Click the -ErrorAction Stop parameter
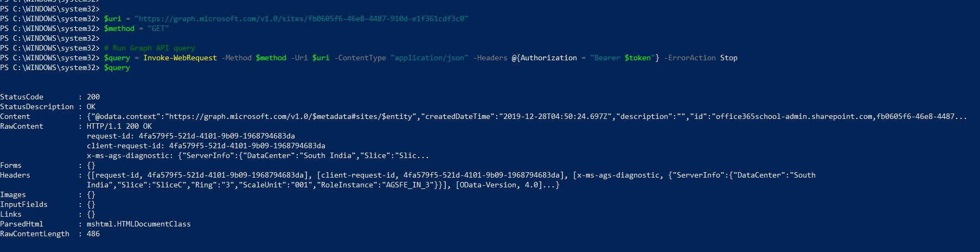Screen dimensions: 980x252 click(701, 58)
